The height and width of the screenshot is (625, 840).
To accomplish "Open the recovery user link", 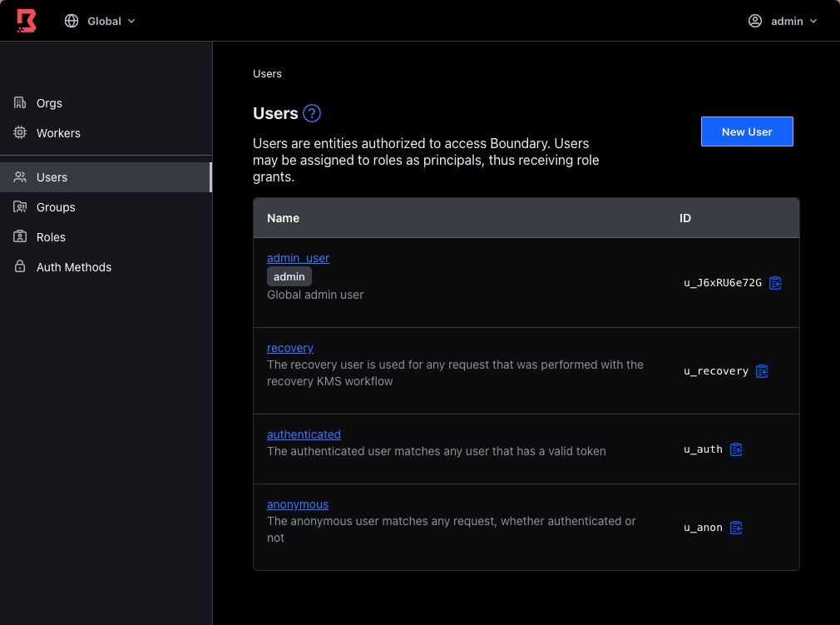I will [x=289, y=348].
